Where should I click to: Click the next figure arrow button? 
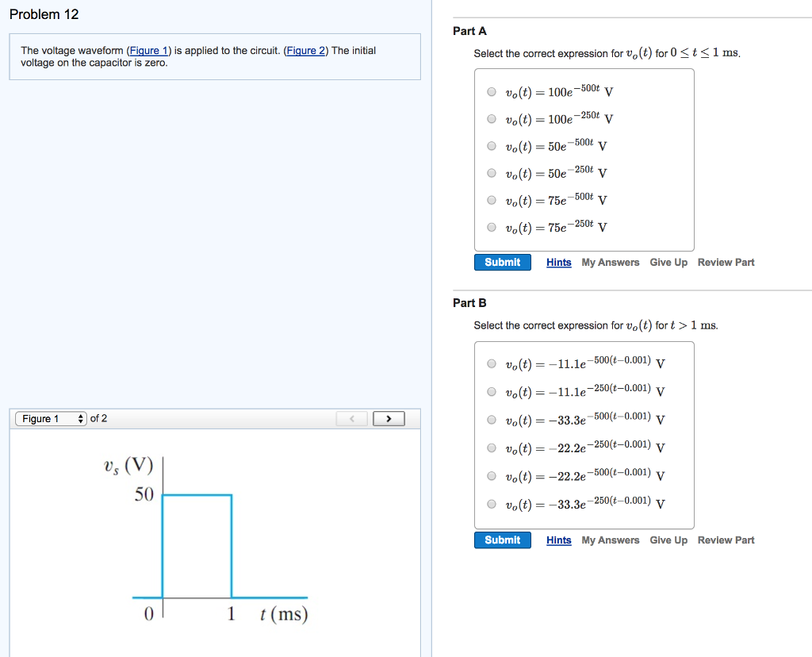[x=389, y=418]
